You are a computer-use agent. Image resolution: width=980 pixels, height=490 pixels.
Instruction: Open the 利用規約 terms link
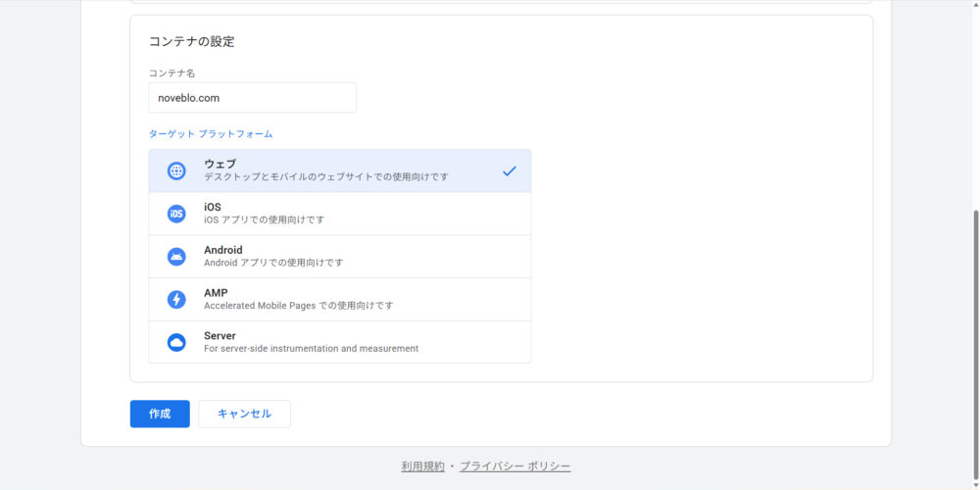click(x=422, y=466)
